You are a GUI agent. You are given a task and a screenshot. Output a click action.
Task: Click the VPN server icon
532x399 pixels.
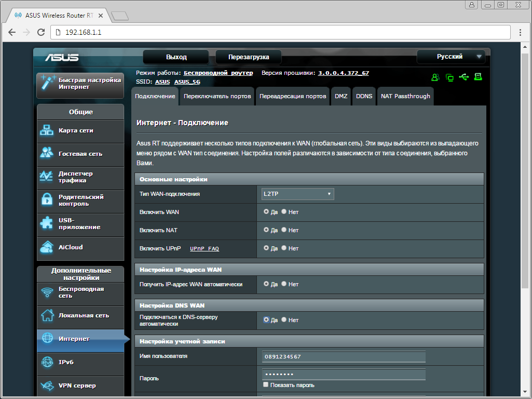click(47, 385)
